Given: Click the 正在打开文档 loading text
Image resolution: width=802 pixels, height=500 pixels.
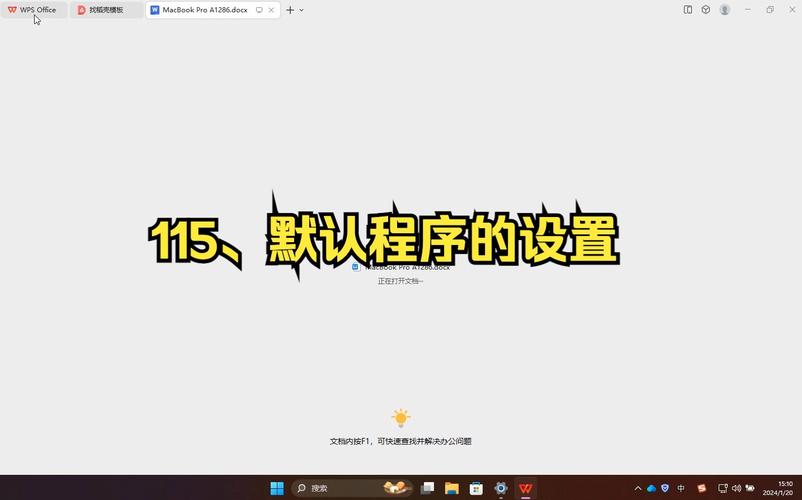Looking at the screenshot, I should [x=400, y=281].
